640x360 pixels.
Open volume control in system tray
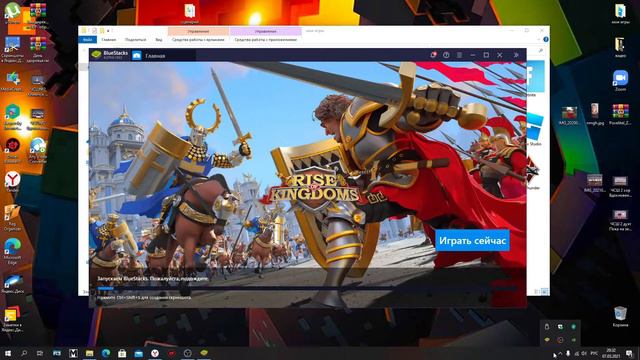[x=584, y=353]
